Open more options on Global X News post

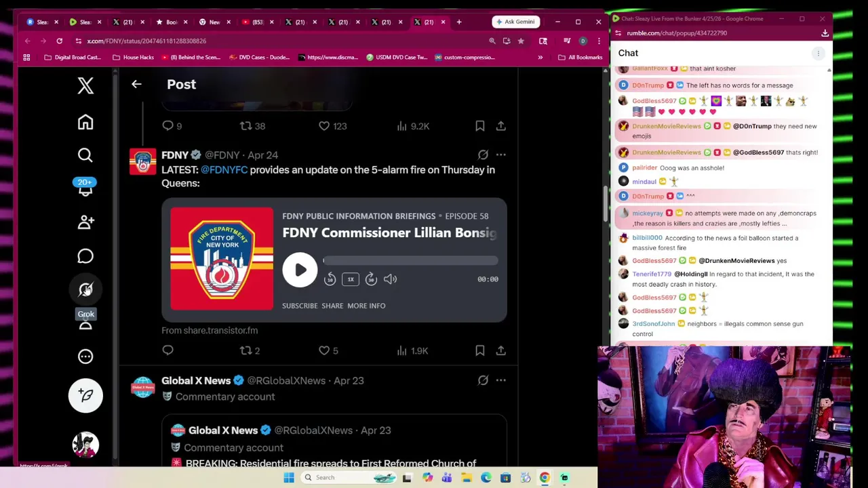pyautogui.click(x=500, y=380)
